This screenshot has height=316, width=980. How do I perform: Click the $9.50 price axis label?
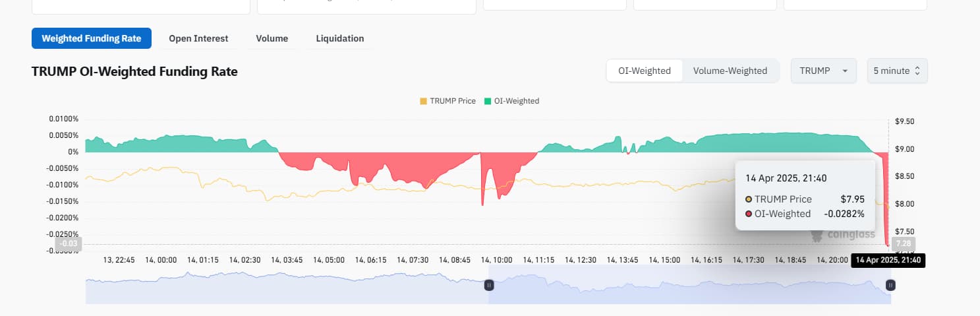coord(905,122)
